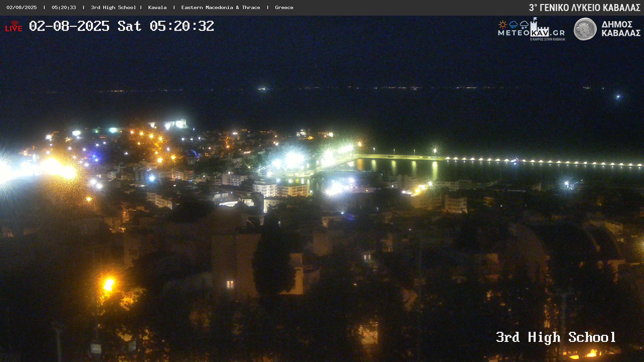This screenshot has width=644, height=362.
Task: Click the '3rd High School' top bar label
Action: pos(113,7)
